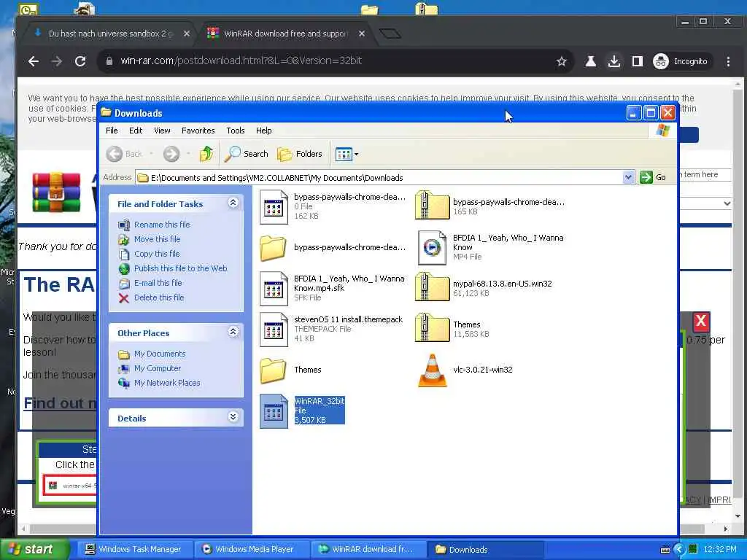Viewport: 747px width, 560px height.
Task: Click the Chrome Labs flask icon
Action: click(591, 61)
